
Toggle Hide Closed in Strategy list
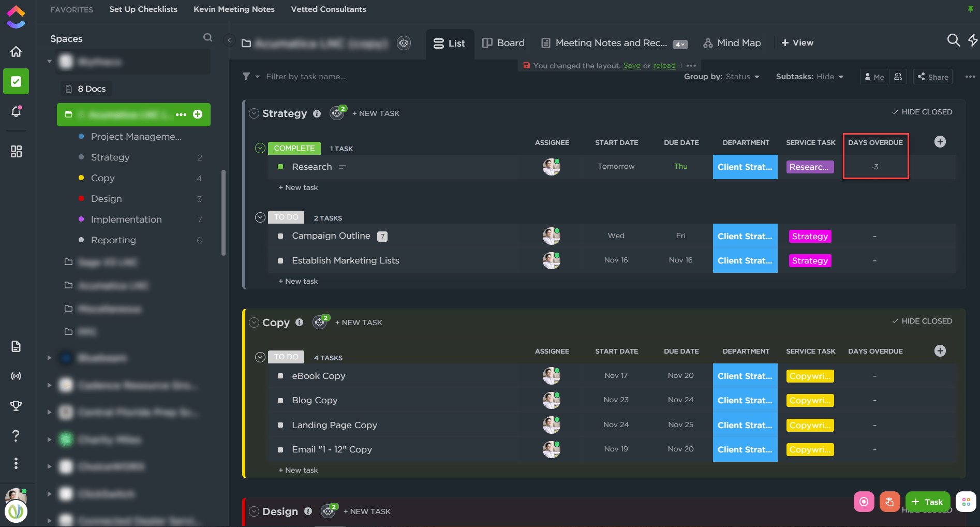tap(922, 112)
